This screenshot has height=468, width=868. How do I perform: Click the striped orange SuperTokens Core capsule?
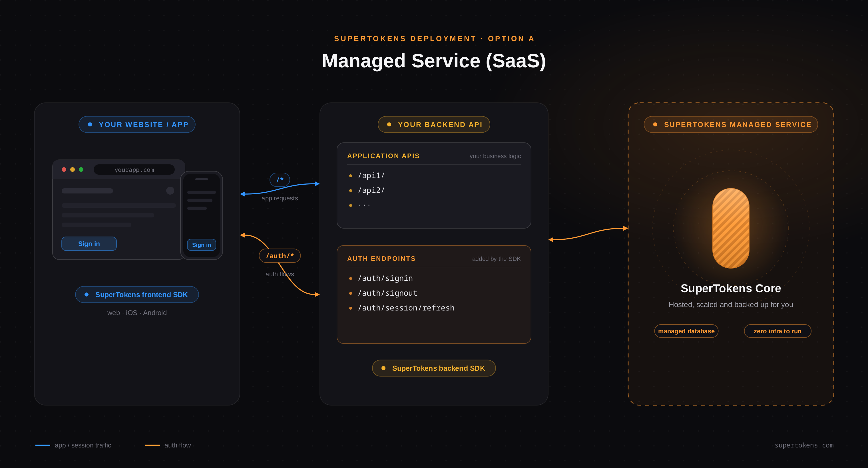click(731, 228)
